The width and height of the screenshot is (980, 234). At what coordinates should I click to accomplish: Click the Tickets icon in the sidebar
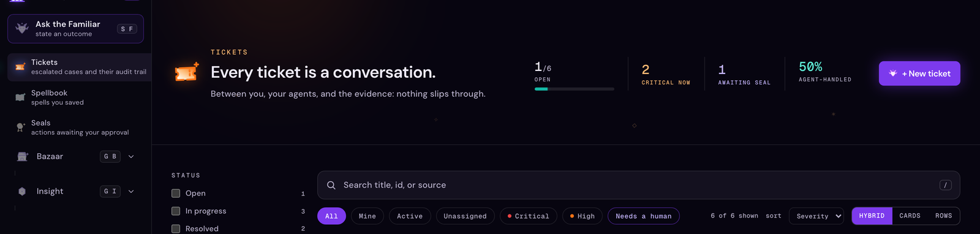[20, 67]
